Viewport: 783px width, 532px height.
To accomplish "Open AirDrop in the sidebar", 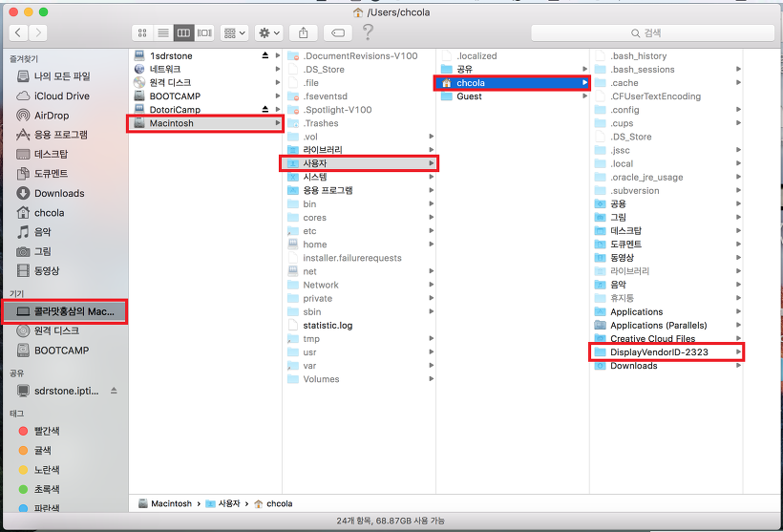I will (x=51, y=116).
